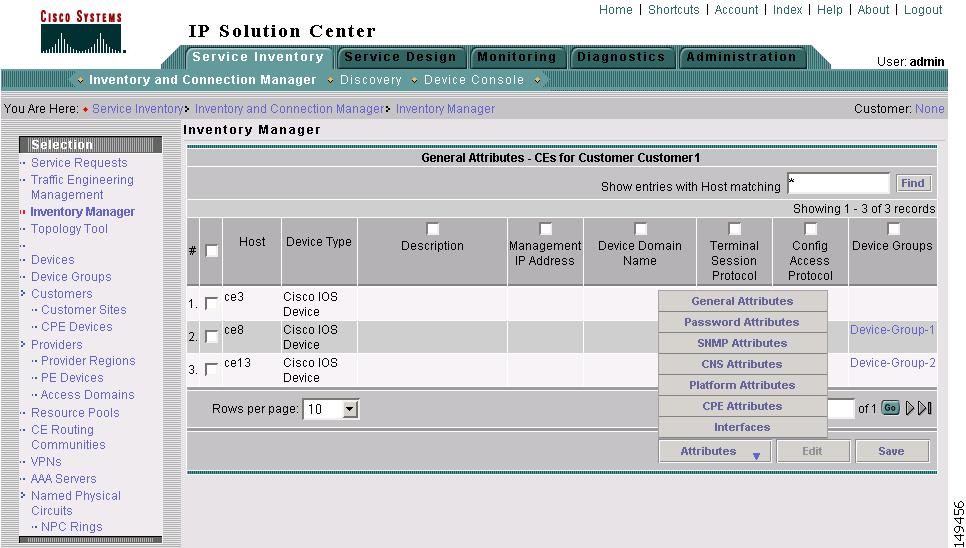Switch to the Service Inventory tab
Viewport: 966px width, 548px height.
(x=258, y=57)
